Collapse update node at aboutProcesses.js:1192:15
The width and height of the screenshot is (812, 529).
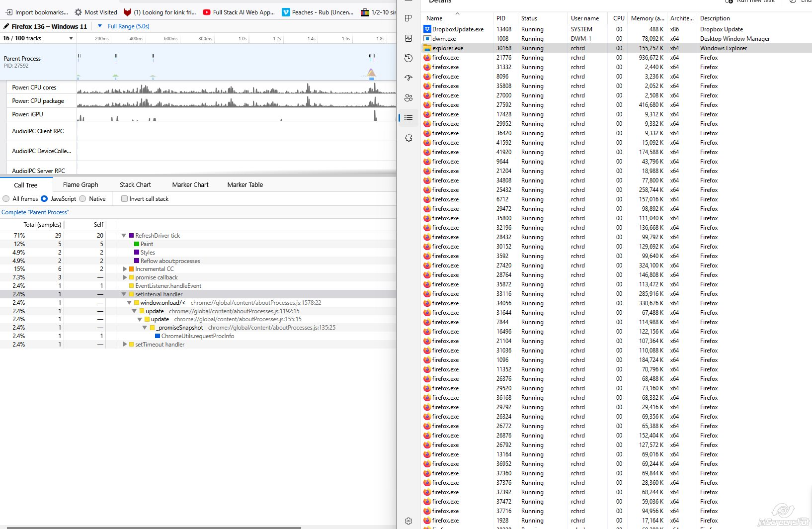pyautogui.click(x=134, y=311)
